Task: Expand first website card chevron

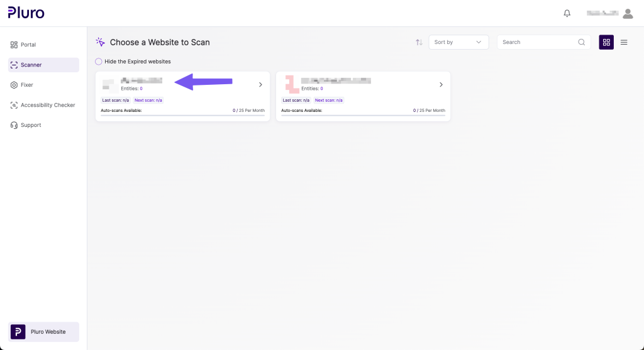Action: pyautogui.click(x=260, y=85)
